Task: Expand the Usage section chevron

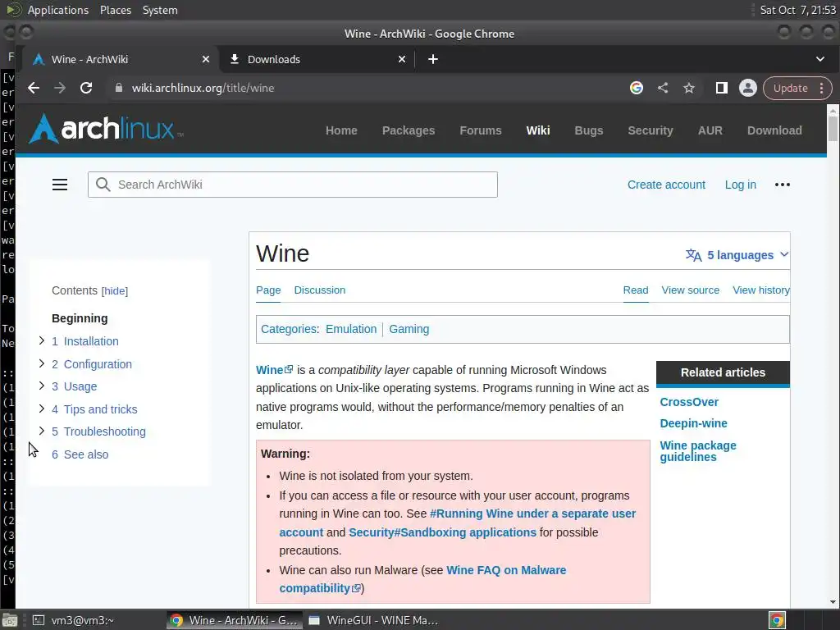Action: click(42, 386)
